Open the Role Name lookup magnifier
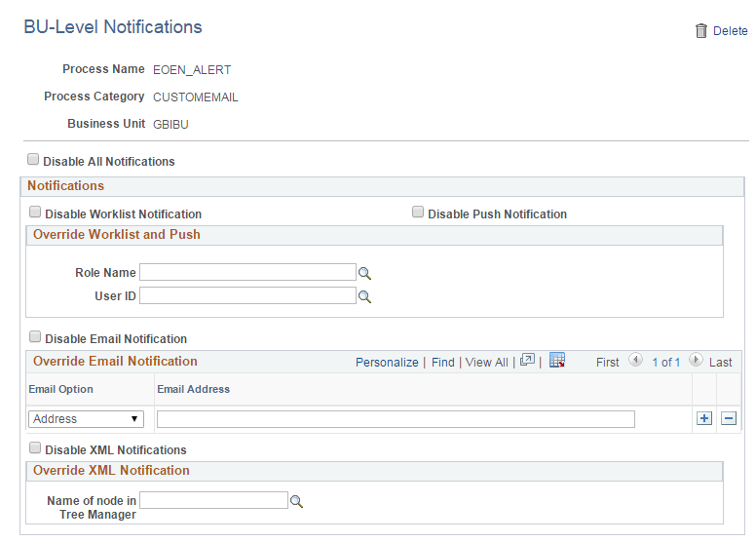Viewport: 756px width, 543px height. (x=364, y=273)
